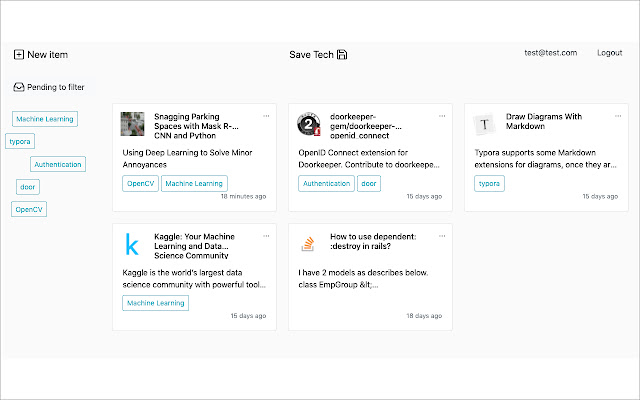The height and width of the screenshot is (400, 640).
Task: Click the Typora T logo icon
Action: (x=485, y=125)
